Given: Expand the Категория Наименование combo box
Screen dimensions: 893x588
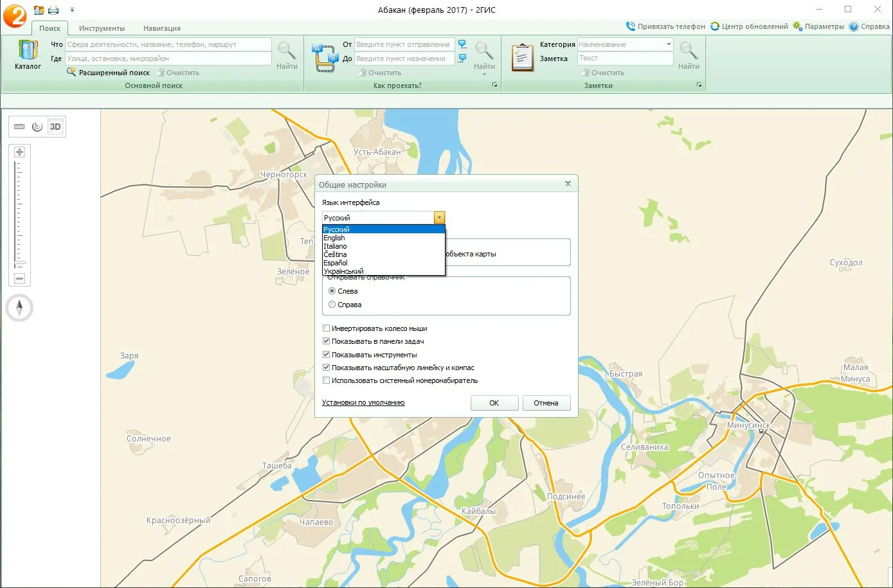Looking at the screenshot, I should pyautogui.click(x=669, y=44).
